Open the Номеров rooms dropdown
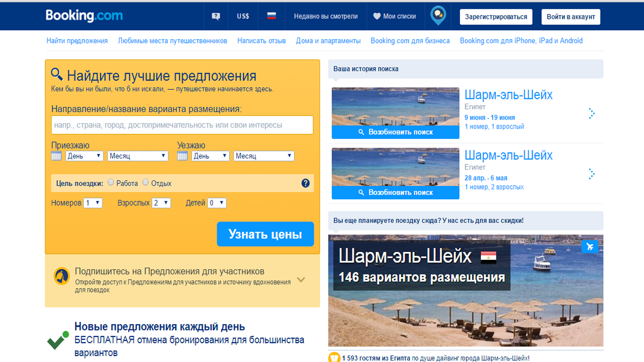The width and height of the screenshot is (644, 362). tap(93, 203)
